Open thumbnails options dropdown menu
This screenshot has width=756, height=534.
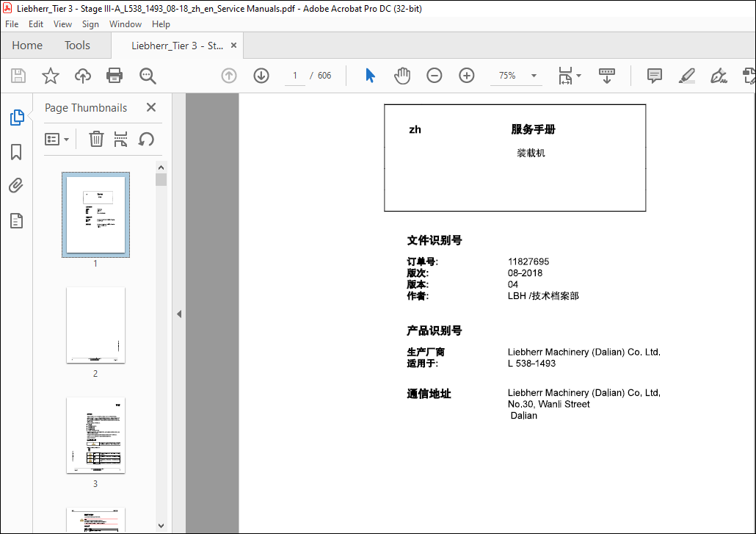click(57, 140)
